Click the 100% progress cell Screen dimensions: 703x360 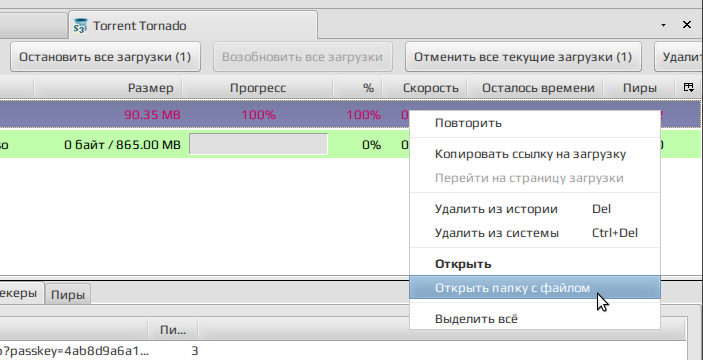click(258, 115)
